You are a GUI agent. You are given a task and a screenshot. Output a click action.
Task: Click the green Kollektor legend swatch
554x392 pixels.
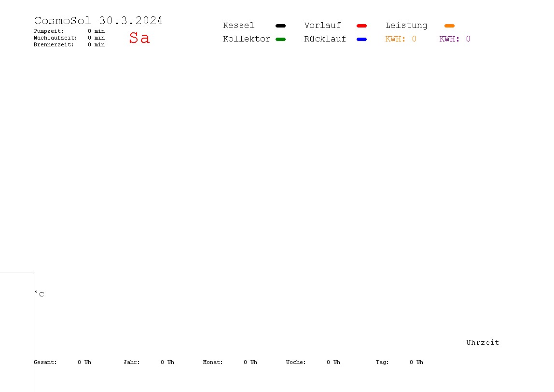[x=280, y=39]
